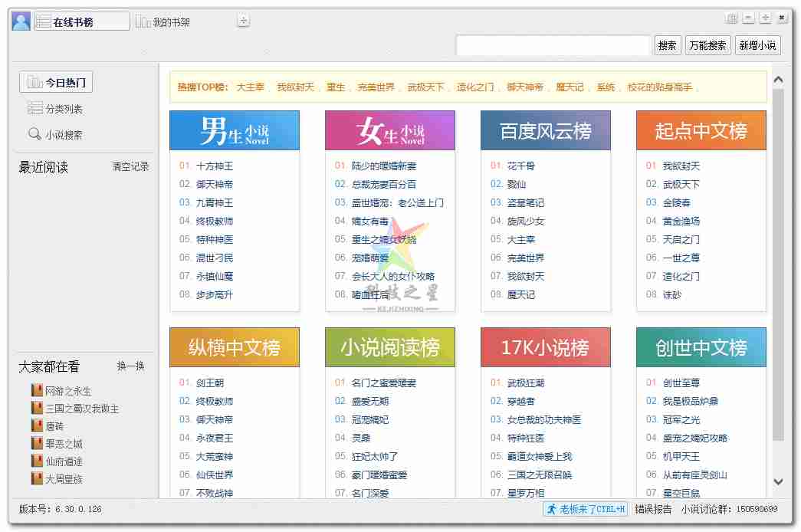Click the 新增小说 button
The image size is (801, 532).
(x=757, y=45)
